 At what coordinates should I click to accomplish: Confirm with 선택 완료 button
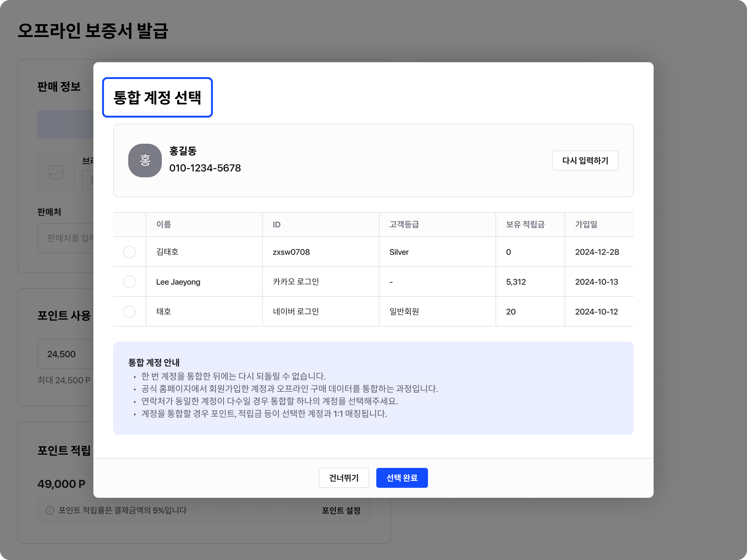(x=402, y=478)
